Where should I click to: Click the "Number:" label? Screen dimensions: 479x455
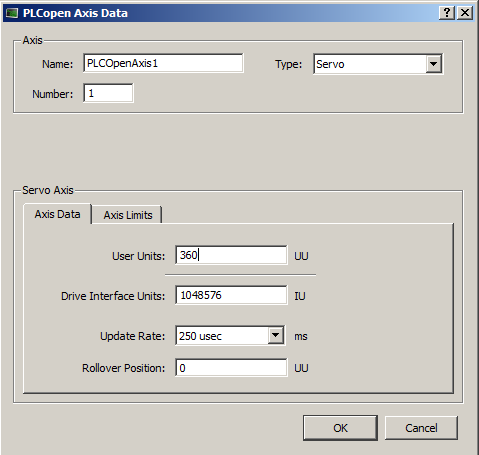pyautogui.click(x=52, y=94)
